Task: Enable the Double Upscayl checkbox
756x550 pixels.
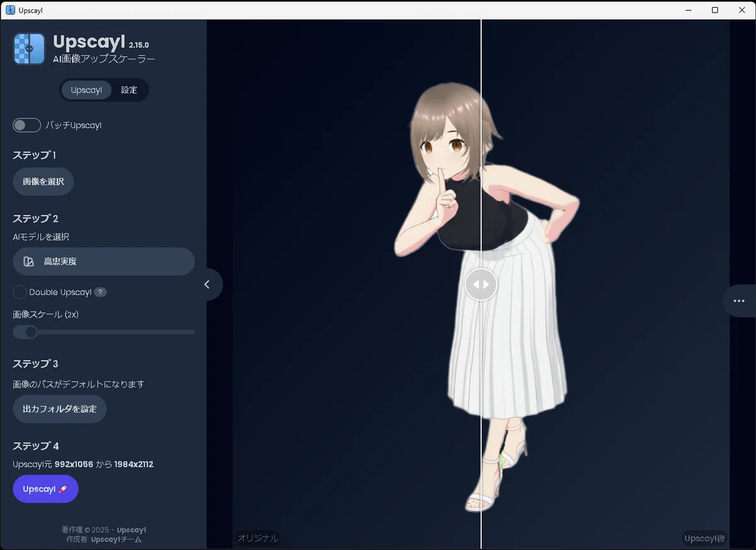Action: pos(20,292)
